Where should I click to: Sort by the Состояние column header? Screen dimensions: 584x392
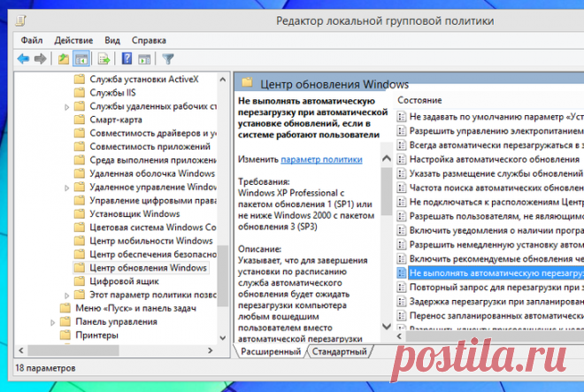[419, 100]
